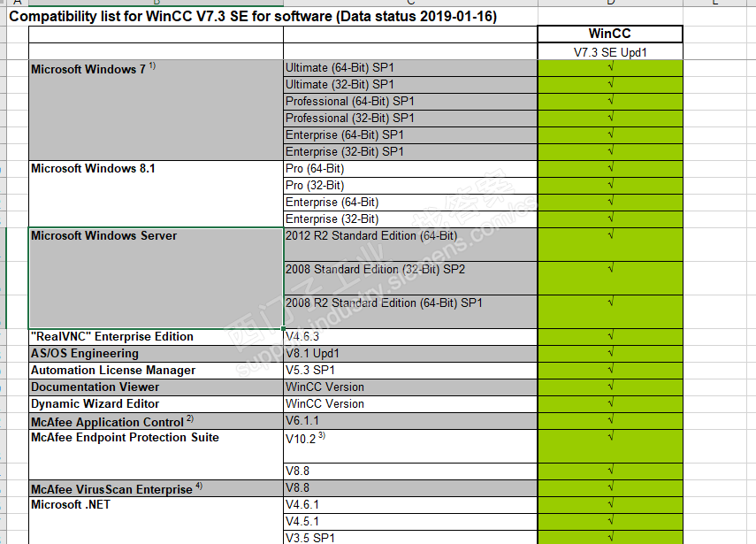This screenshot has width=756, height=544.
Task: Click green checkmark for Ultimate (64-Bit) SP1
Action: pyautogui.click(x=610, y=67)
